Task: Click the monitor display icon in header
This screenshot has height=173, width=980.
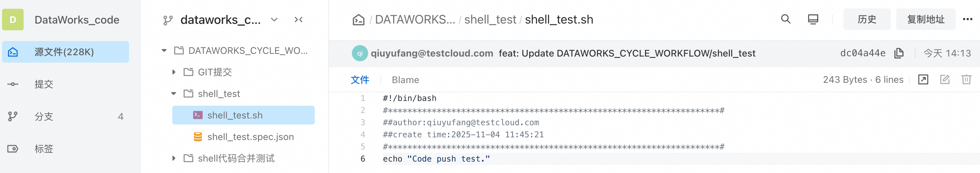Action: click(813, 19)
